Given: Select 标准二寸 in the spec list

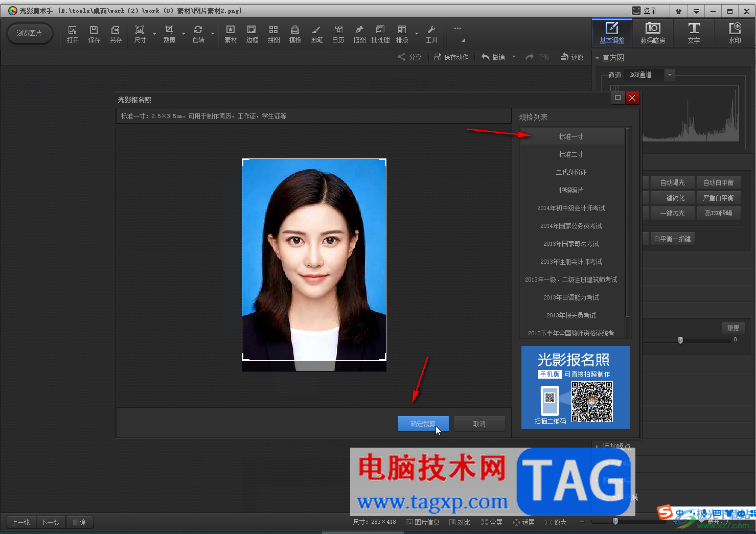Looking at the screenshot, I should (571, 154).
